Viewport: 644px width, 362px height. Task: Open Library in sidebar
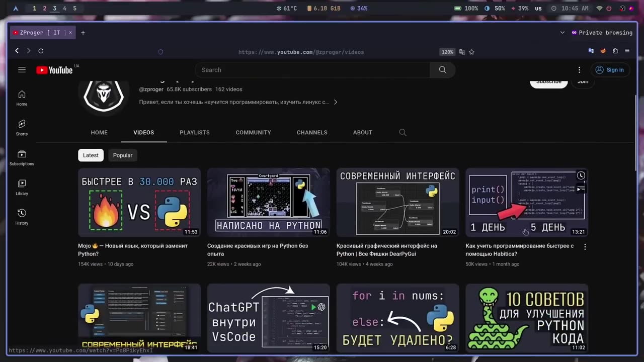(x=22, y=187)
